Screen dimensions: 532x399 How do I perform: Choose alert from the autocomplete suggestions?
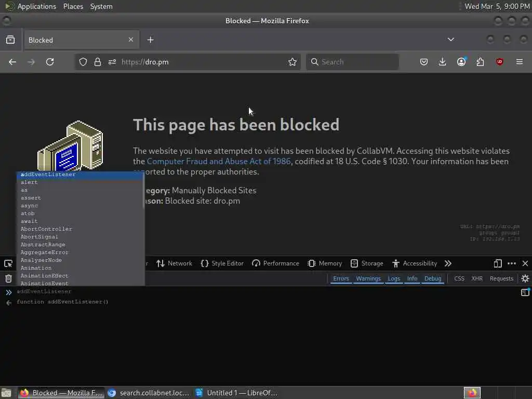pyautogui.click(x=81, y=182)
